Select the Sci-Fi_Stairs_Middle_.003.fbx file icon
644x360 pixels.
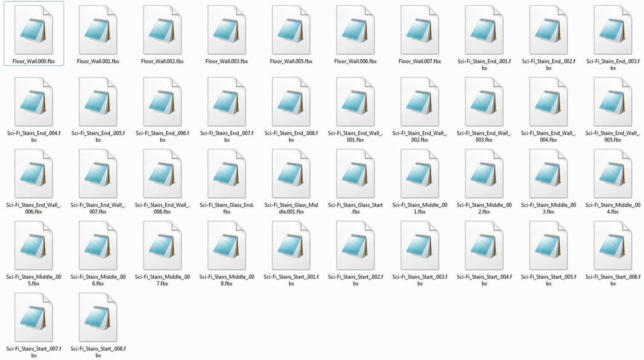[549, 174]
